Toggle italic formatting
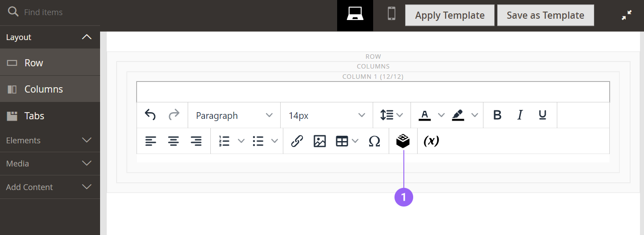This screenshot has height=235, width=644. pos(519,115)
